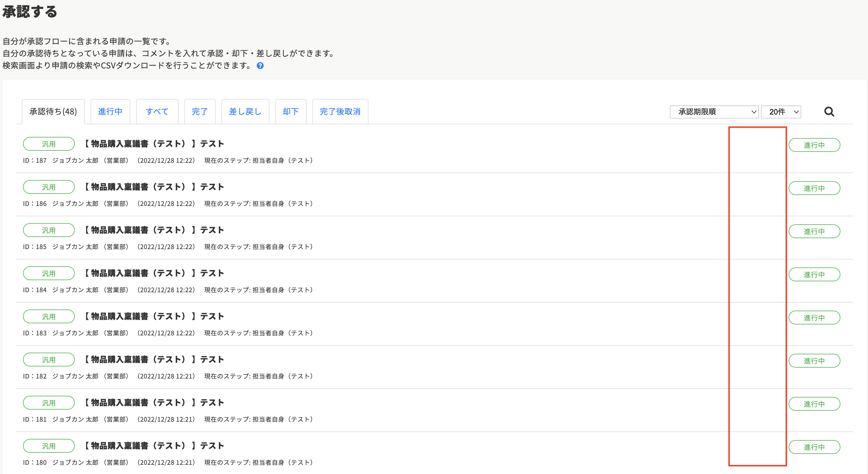Click the magnifying glass search icon

click(829, 112)
